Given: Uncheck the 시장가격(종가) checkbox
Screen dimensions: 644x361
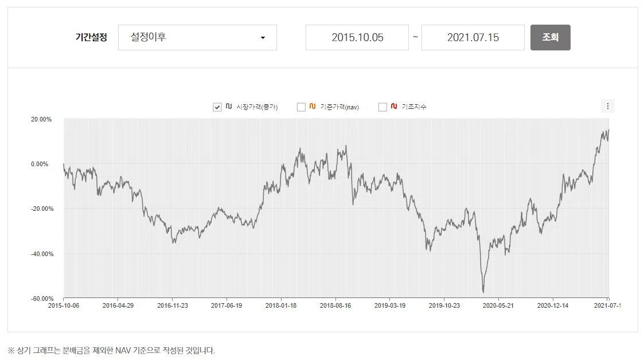Looking at the screenshot, I should click(217, 107).
